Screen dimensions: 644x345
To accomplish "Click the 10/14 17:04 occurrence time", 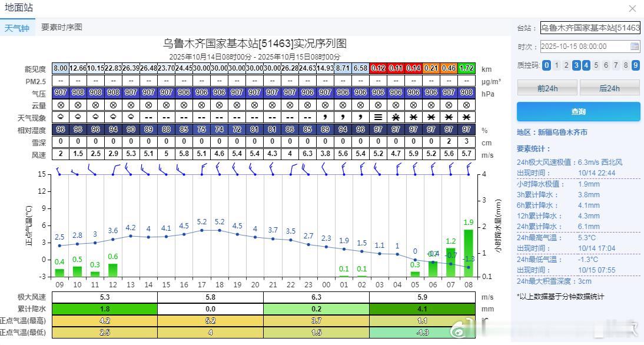I will click(x=597, y=248).
